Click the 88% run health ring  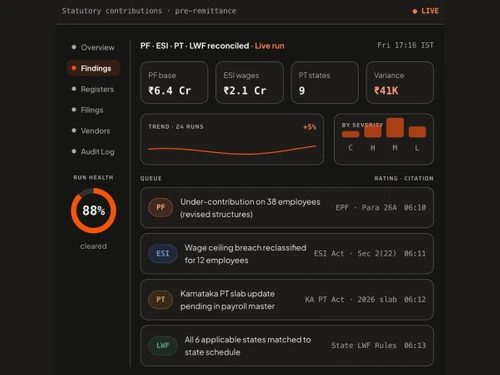[93, 211]
